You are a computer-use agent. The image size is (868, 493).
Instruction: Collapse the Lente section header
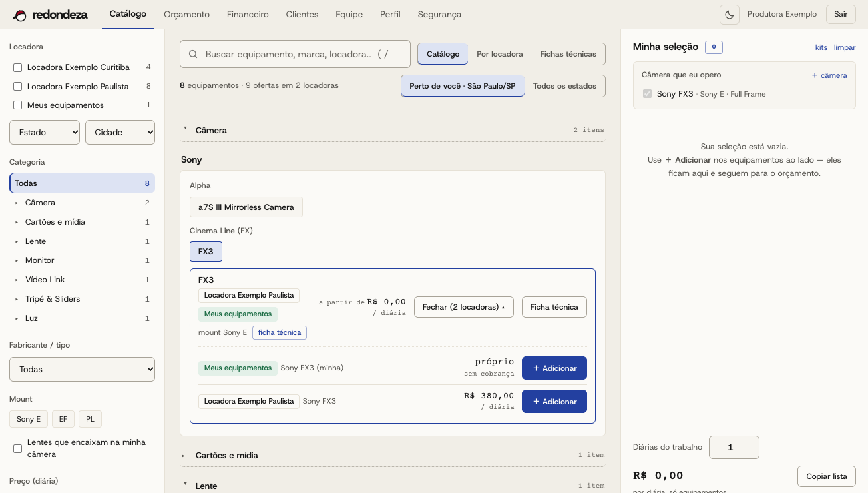393,486
